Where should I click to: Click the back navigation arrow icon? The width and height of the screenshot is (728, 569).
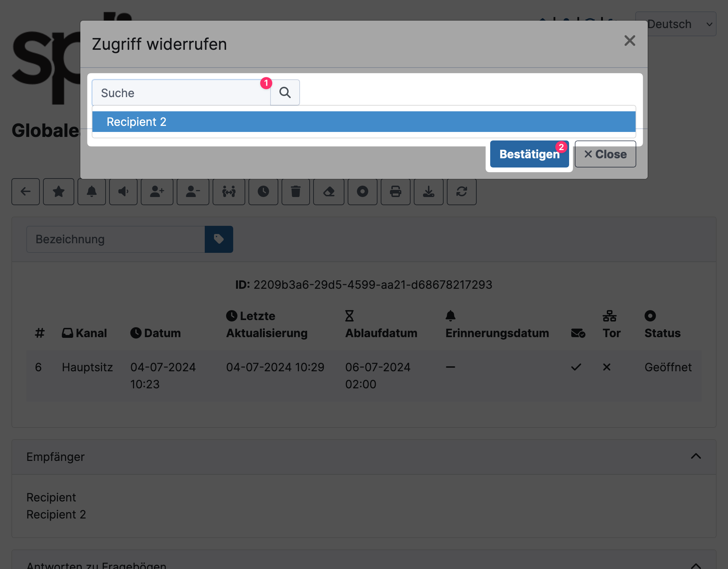[26, 191]
